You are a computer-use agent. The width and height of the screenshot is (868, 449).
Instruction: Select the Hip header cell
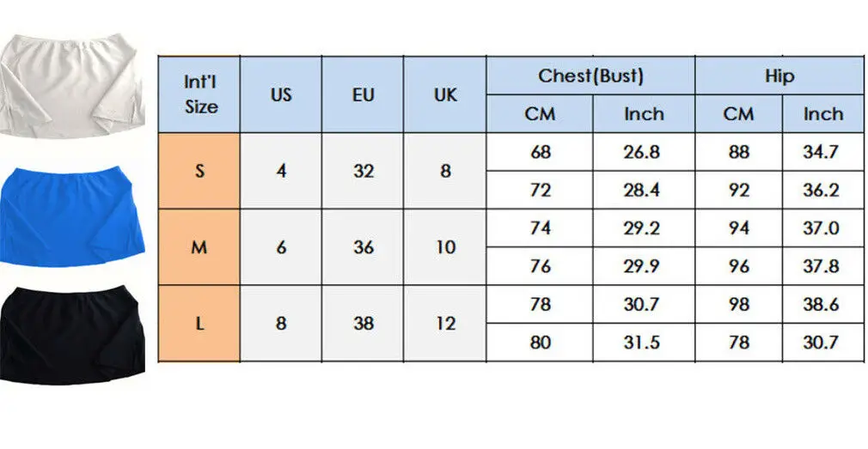779,76
